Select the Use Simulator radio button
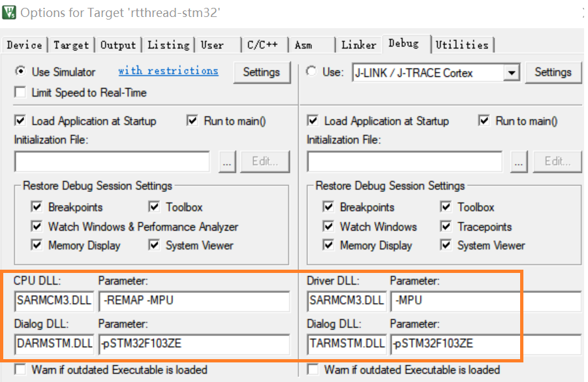588x382 pixels. click(x=20, y=72)
